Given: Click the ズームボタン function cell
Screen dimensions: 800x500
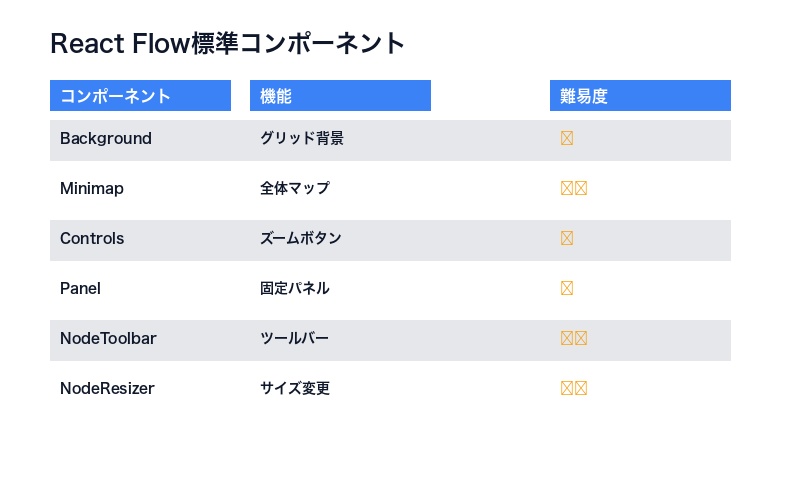Looking at the screenshot, I should (301, 239).
